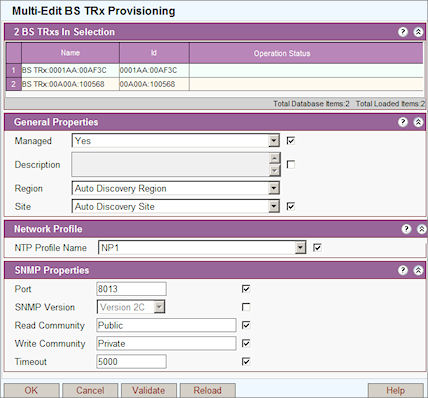The image size is (428, 398).
Task: Open help for General Properties section
Action: point(403,122)
